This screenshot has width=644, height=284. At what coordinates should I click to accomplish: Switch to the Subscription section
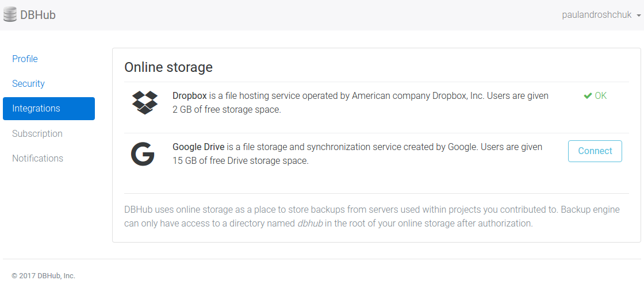37,133
